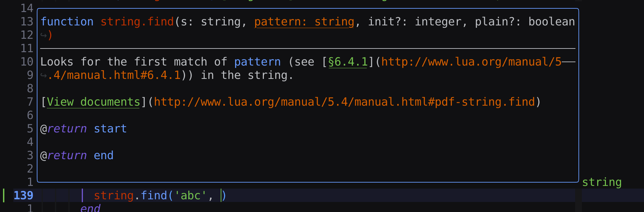Click the 'plain?: boolean' parameter

point(525,22)
